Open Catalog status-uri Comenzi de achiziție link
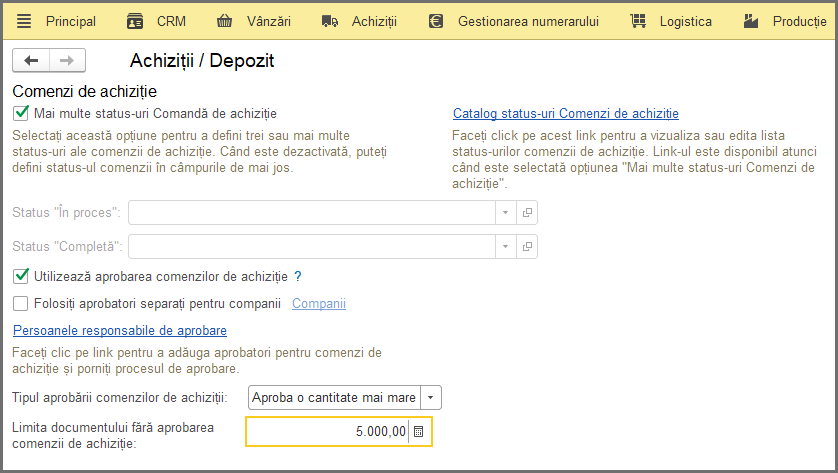The image size is (838, 473). (566, 114)
